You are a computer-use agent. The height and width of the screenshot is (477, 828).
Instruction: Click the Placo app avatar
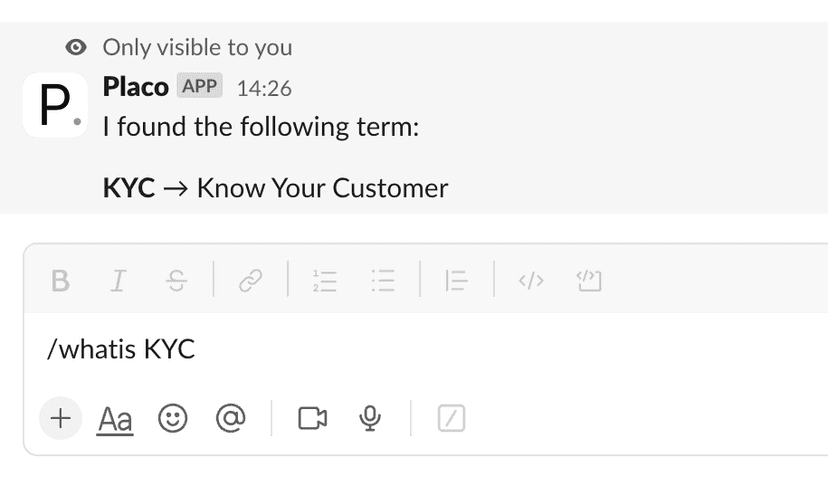[x=55, y=105]
